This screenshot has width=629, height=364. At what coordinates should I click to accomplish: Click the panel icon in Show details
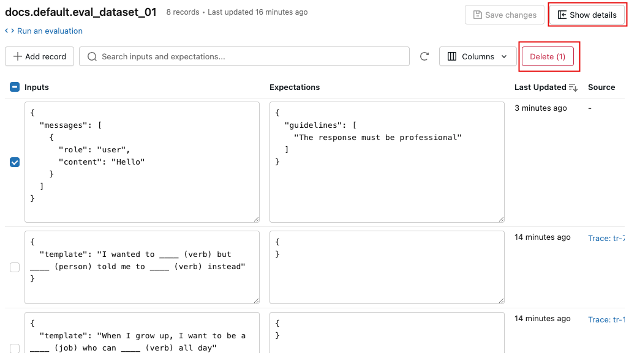tap(562, 15)
